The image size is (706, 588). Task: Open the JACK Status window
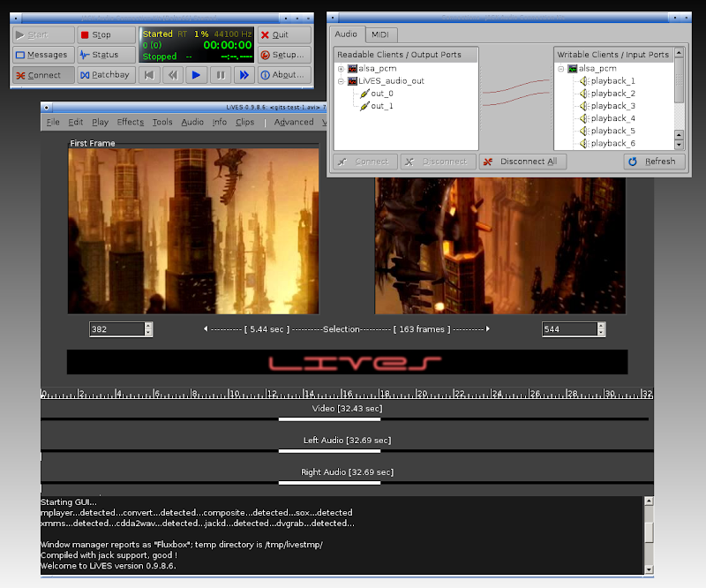coord(106,55)
